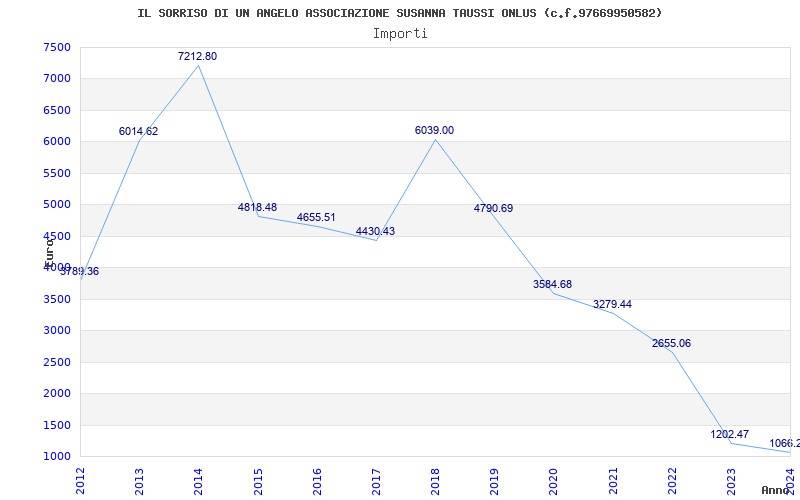This screenshot has height=500, width=800.
Task: Click the 5000 y-axis tick label
Action: tap(57, 205)
